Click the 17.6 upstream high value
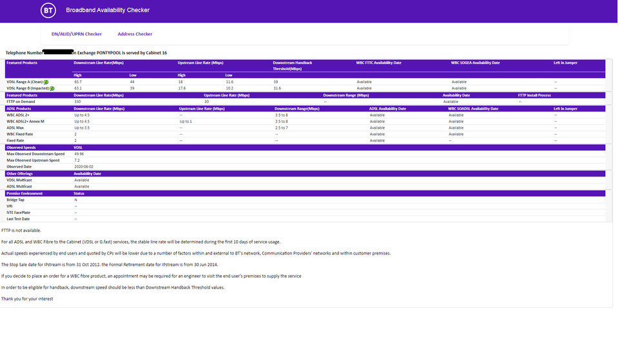Viewport: 644px width, 362px height. pos(182,88)
